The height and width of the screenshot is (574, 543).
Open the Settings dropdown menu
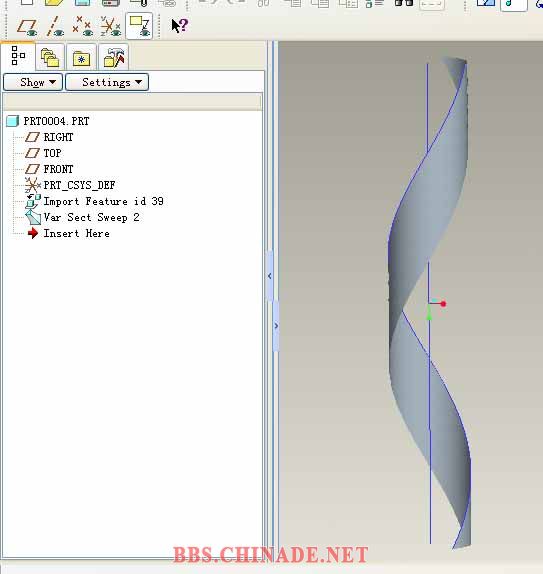click(107, 82)
